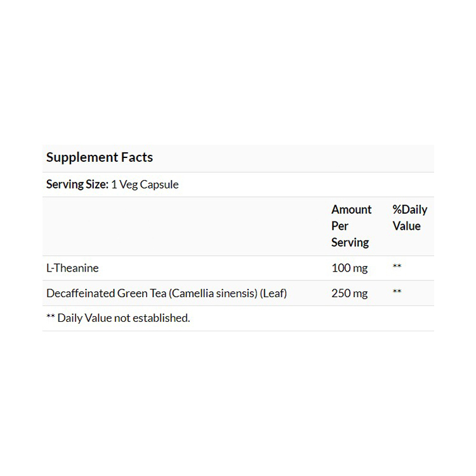
Task: Select the "%Daily" header text
Action: pos(409,209)
